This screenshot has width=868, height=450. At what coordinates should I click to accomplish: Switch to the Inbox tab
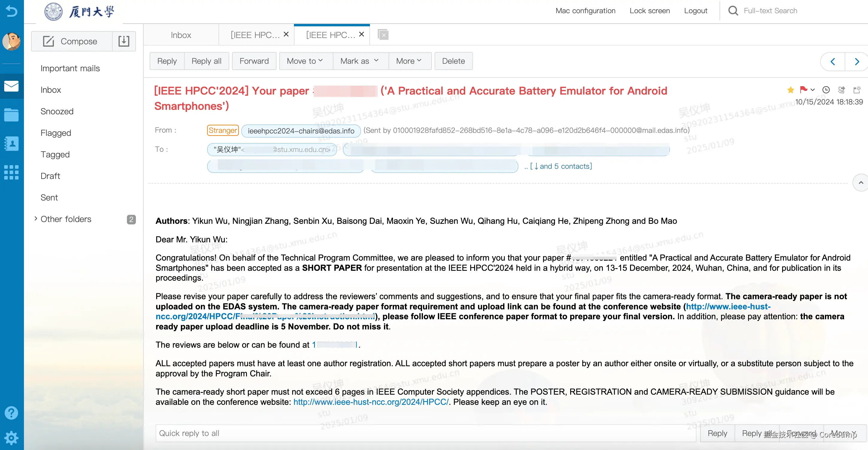[x=181, y=35]
